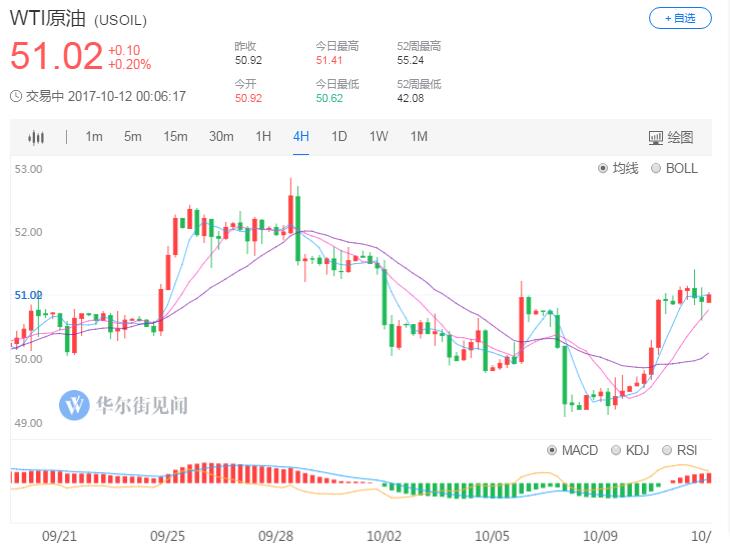Open the 绘图 drawing tool

[x=670, y=137]
